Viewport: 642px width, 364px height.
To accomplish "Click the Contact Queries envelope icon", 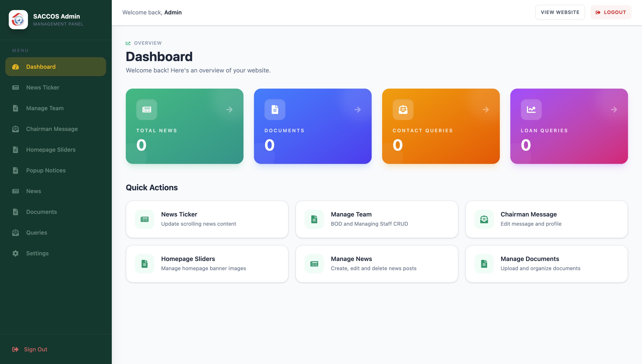I will (x=403, y=110).
